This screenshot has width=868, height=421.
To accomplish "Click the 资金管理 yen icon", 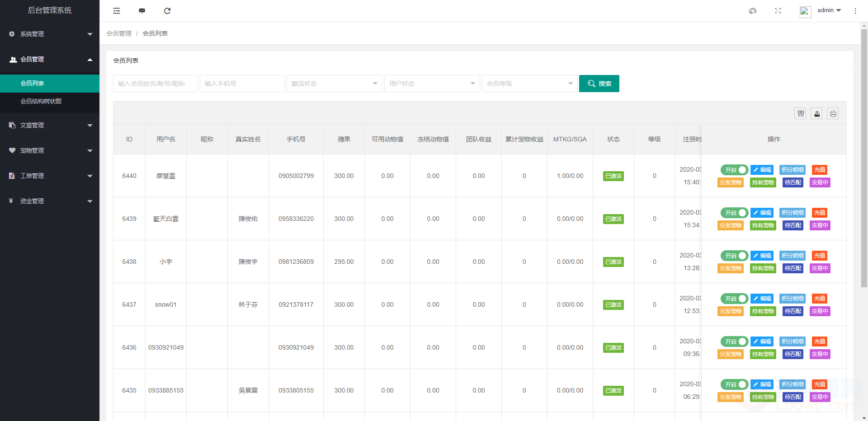I will [11, 201].
